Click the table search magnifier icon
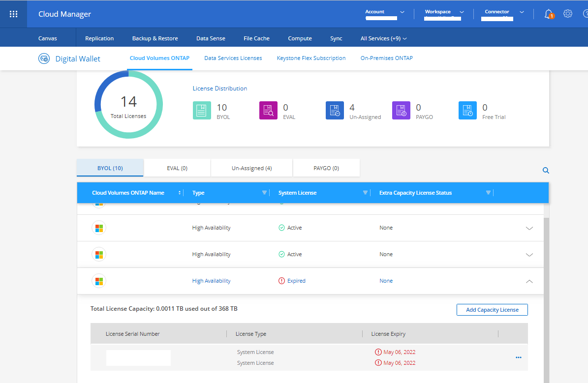 pos(546,171)
